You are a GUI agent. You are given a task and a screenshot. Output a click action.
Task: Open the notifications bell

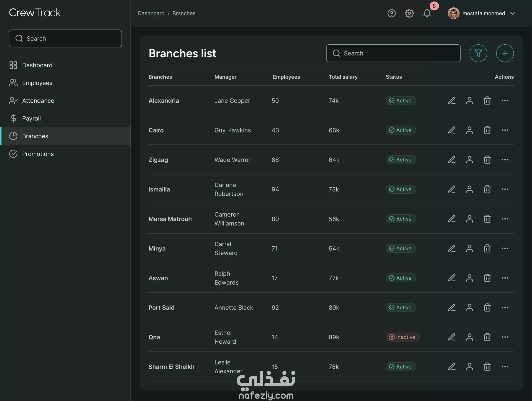[427, 13]
